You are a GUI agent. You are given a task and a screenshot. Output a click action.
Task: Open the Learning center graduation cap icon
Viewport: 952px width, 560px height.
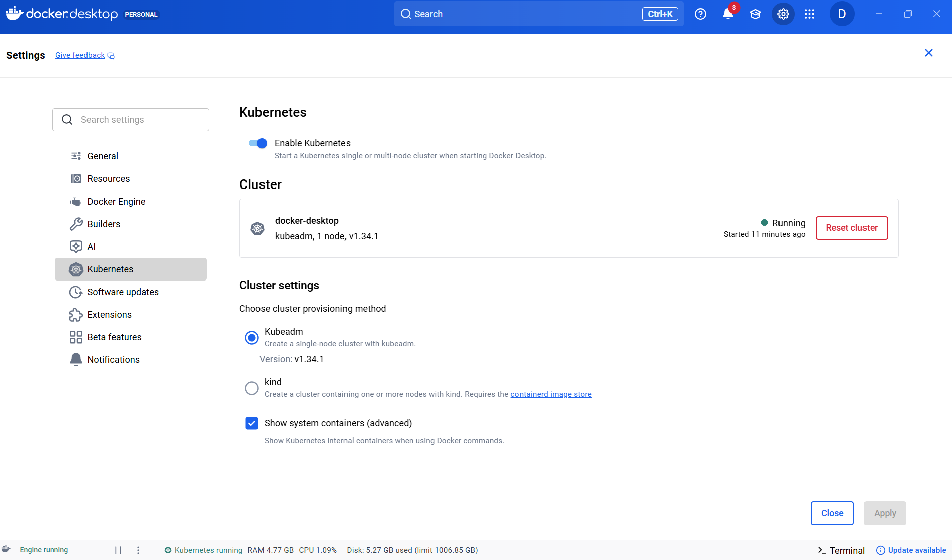755,14
